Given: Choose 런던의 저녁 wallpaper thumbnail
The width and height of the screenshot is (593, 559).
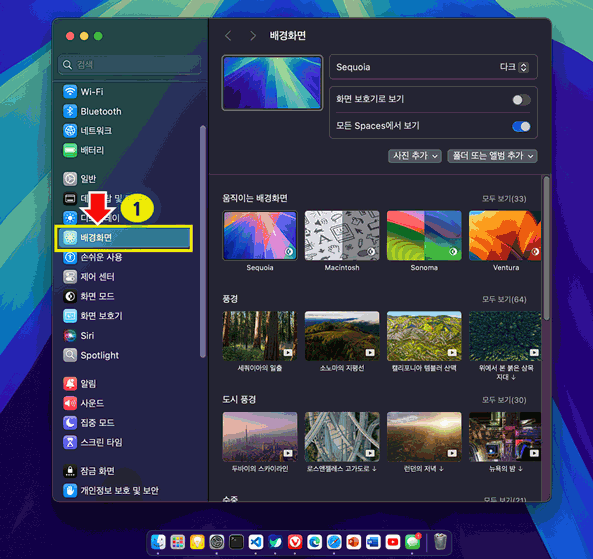Looking at the screenshot, I should click(x=424, y=437).
